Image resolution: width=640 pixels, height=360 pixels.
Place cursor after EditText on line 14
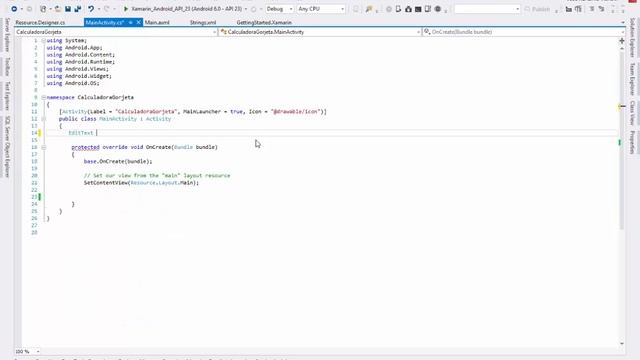point(96,133)
